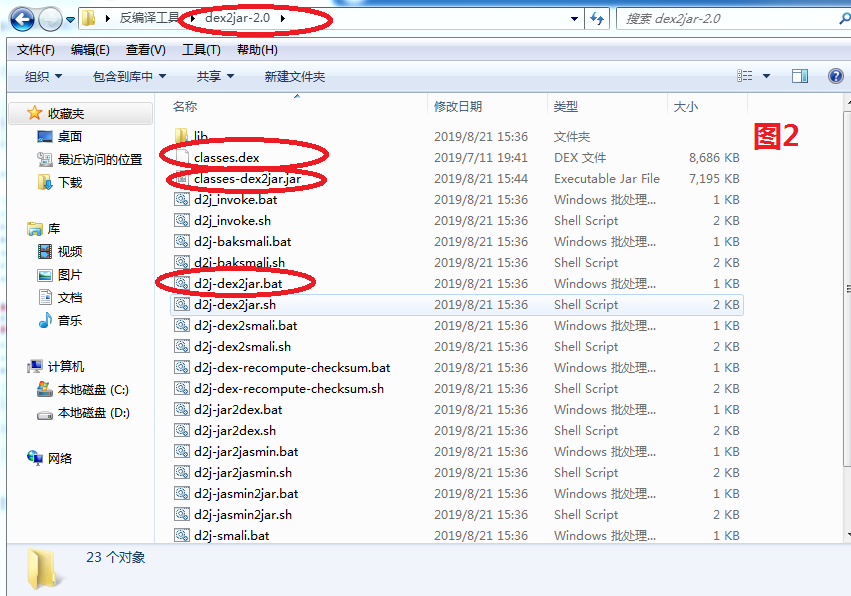Open the 组织 dropdown
The image size is (851, 596).
tap(43, 77)
